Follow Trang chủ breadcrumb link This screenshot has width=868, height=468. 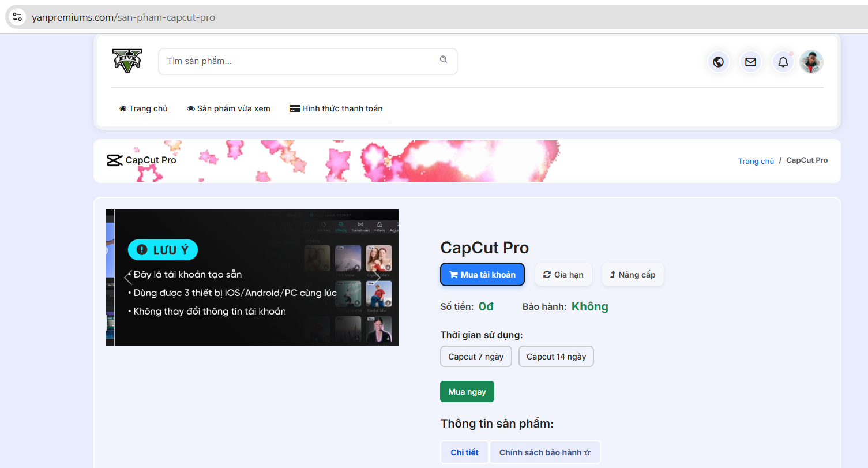pos(756,161)
